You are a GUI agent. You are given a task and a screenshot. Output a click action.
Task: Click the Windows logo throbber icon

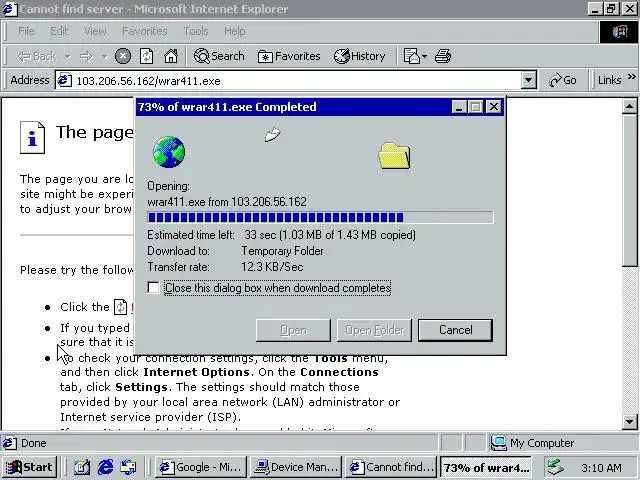point(619,32)
